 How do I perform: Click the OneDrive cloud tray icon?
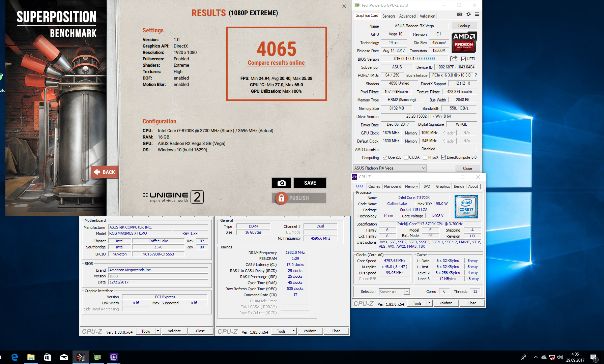pos(544,357)
